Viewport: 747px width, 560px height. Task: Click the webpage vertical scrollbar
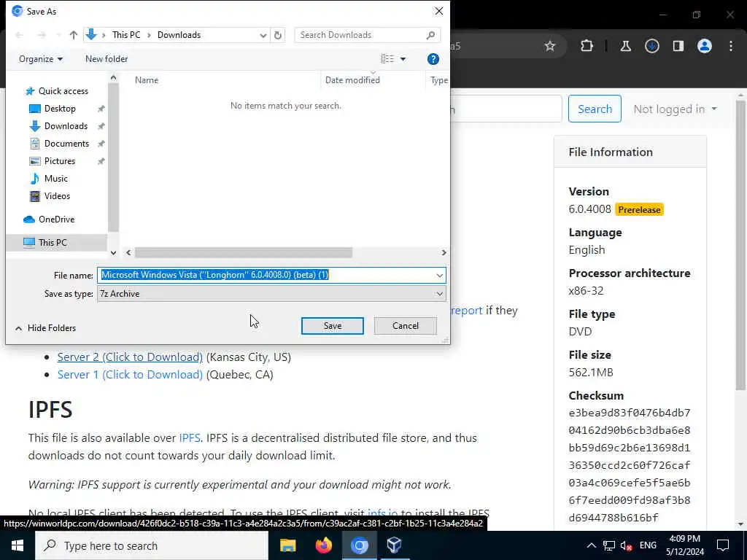740,245
